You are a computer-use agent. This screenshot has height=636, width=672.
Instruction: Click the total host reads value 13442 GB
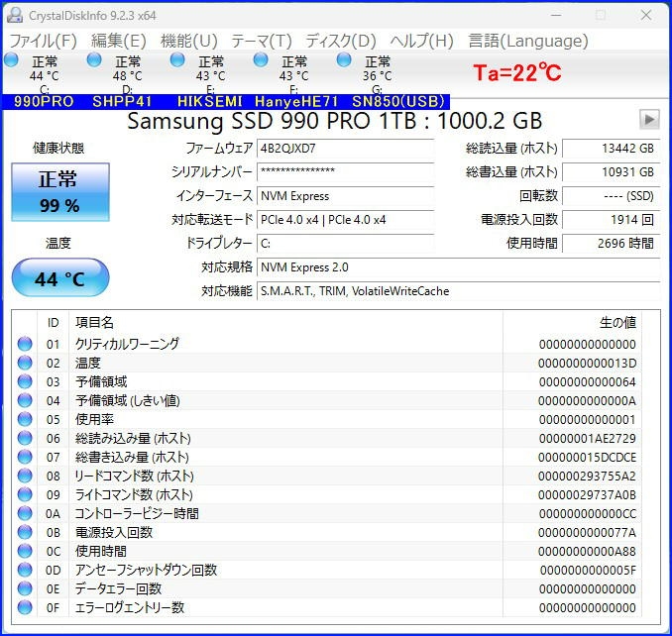tap(612, 149)
